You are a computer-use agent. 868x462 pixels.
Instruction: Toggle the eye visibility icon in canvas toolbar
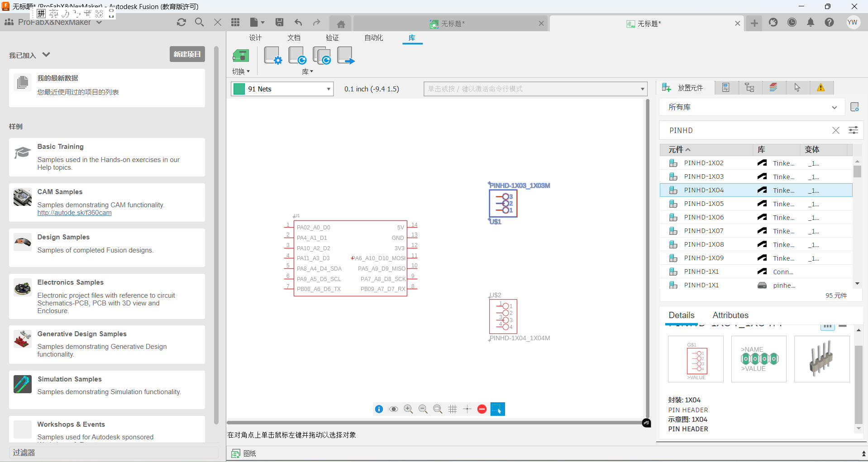pos(394,409)
